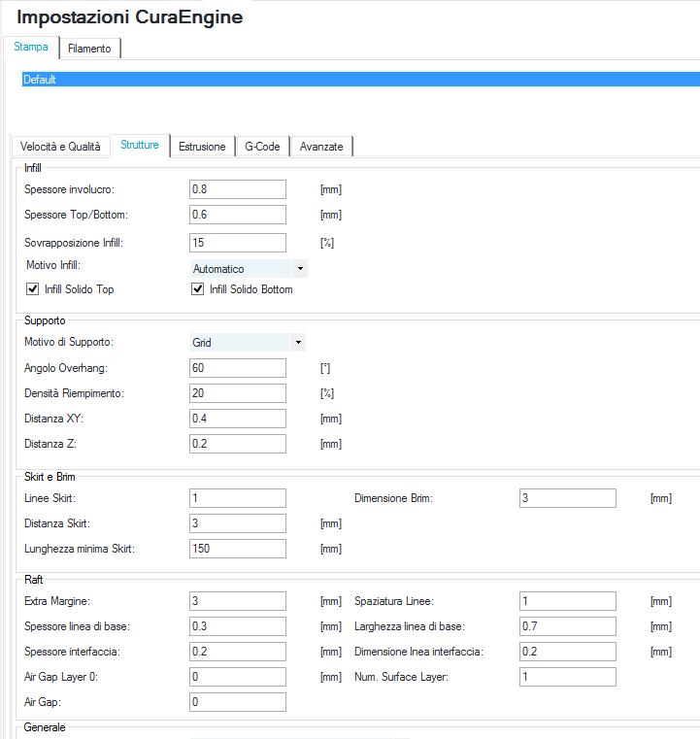Click the Spessore involucro input field

238,189
